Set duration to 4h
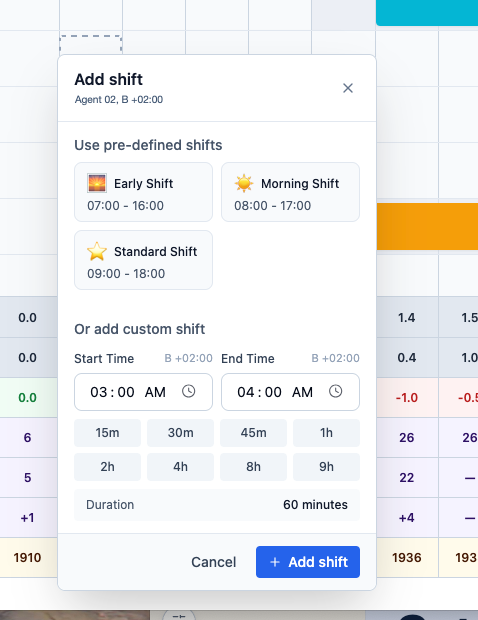Screen dimensions: 478x620 180,467
